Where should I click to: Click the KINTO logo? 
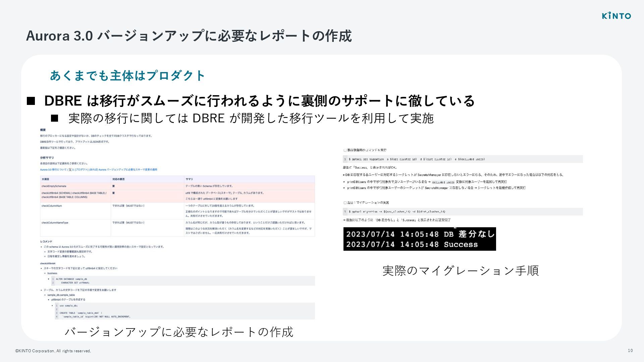pos(616,16)
